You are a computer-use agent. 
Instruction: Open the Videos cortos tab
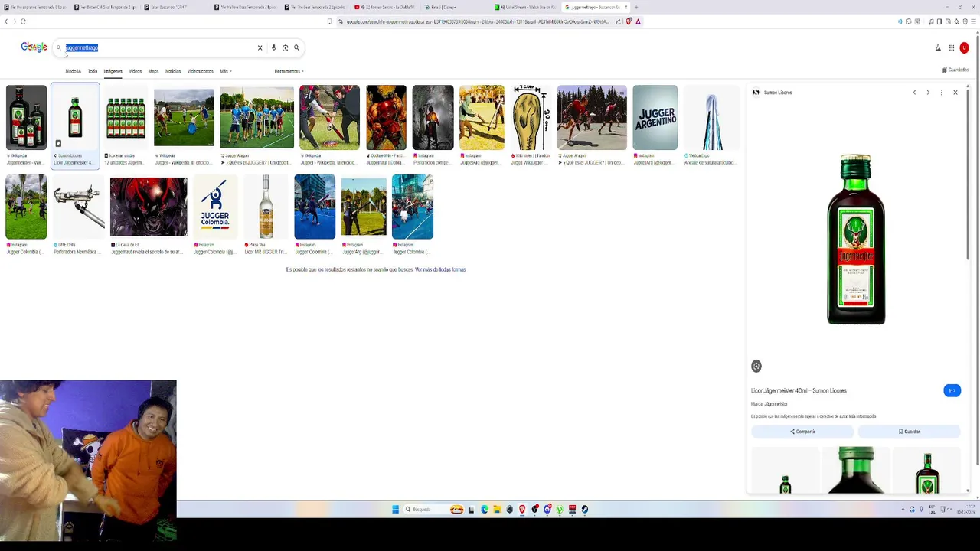201,71
